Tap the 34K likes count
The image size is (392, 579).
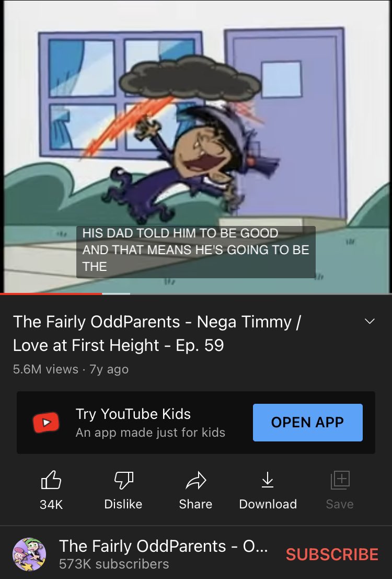tap(51, 504)
